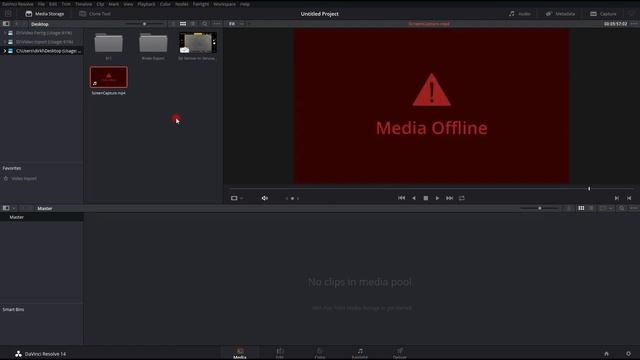
Task: Open the Project Manager home icon
Action: pos(607,354)
